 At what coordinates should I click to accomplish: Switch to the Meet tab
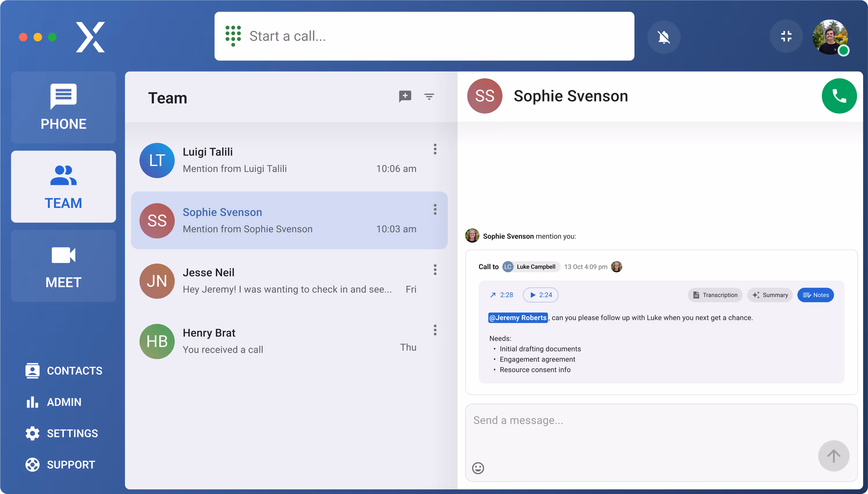click(63, 266)
